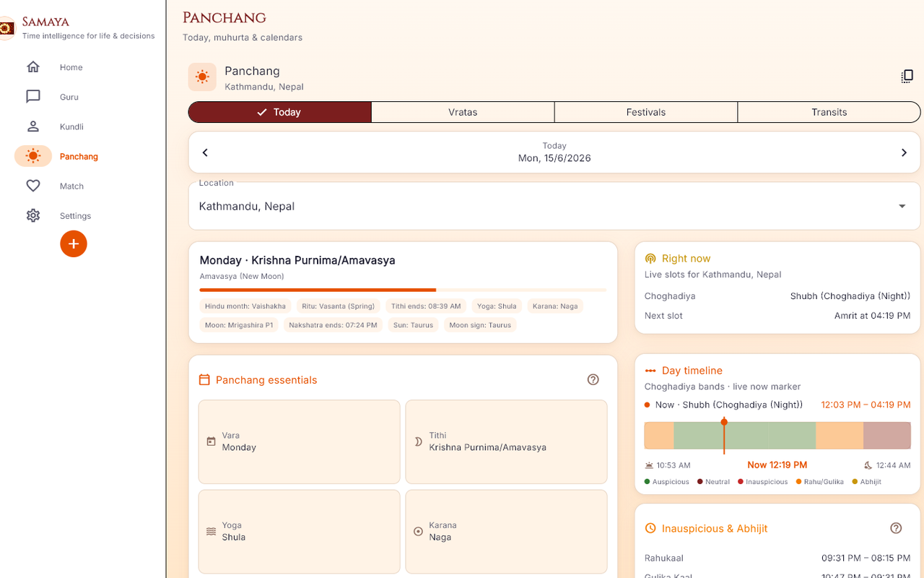Go to previous day with left chevron

tap(205, 152)
